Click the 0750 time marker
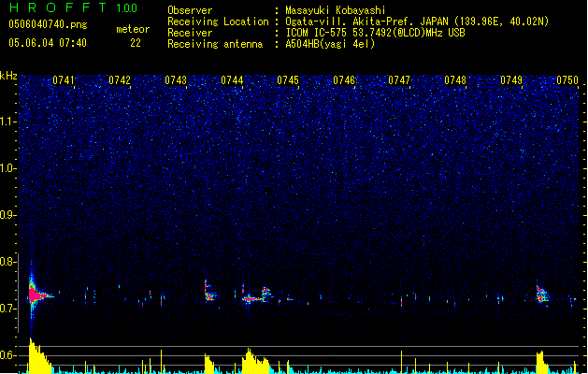Image resolution: width=588 pixels, height=374 pixels. point(567,80)
